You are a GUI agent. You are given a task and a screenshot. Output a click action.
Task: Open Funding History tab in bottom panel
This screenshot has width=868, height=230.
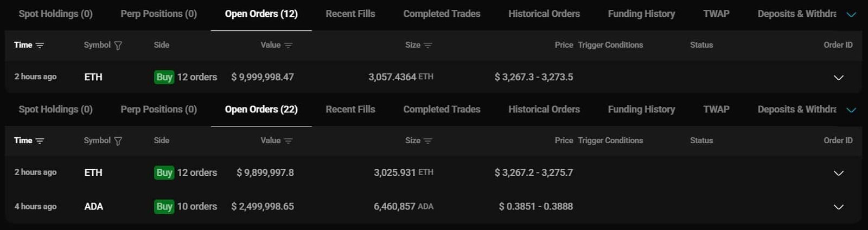point(641,110)
